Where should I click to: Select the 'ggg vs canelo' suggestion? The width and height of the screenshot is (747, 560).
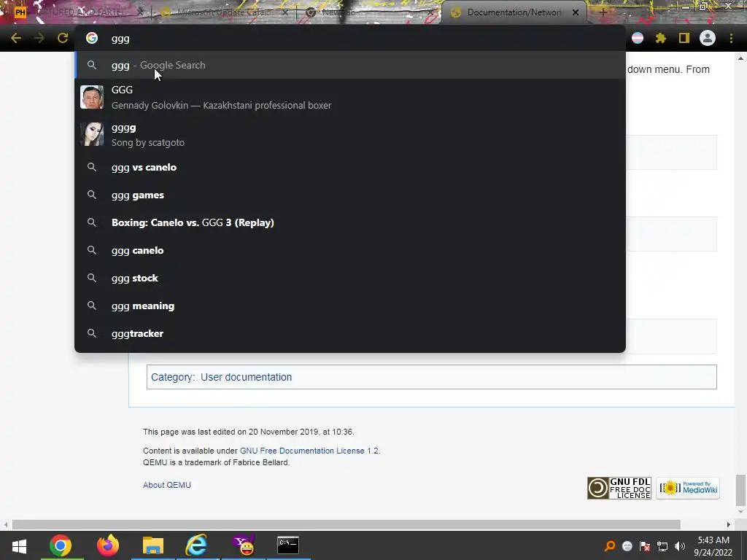pyautogui.click(x=350, y=167)
